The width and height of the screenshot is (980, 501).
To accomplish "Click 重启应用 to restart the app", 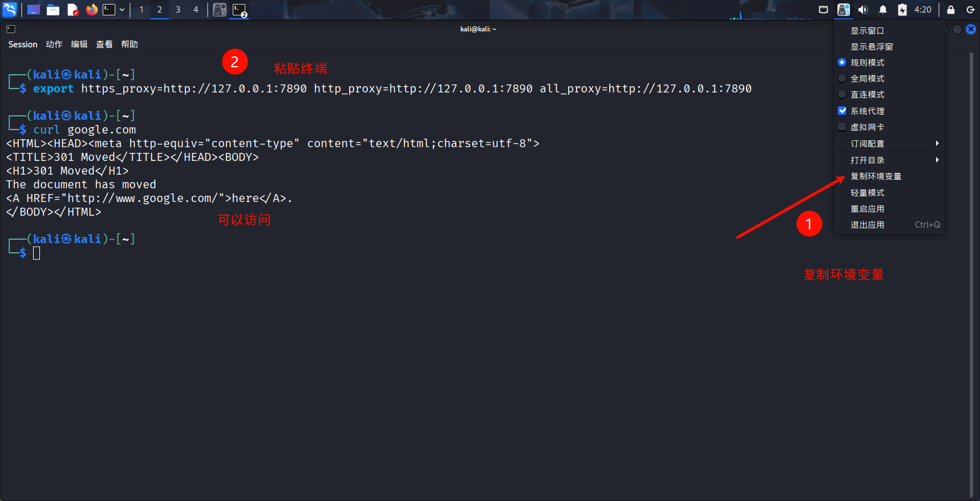I will click(x=867, y=209).
